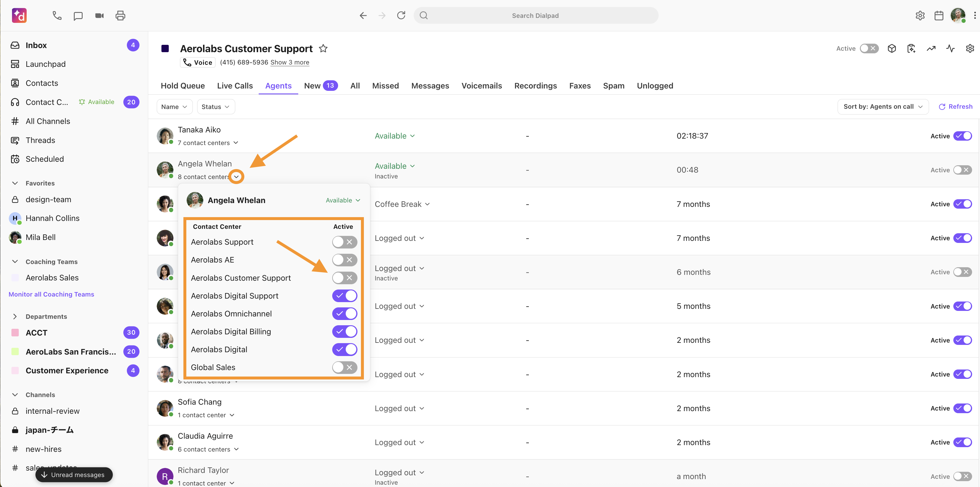Jump to Unread messages button

[x=74, y=474]
